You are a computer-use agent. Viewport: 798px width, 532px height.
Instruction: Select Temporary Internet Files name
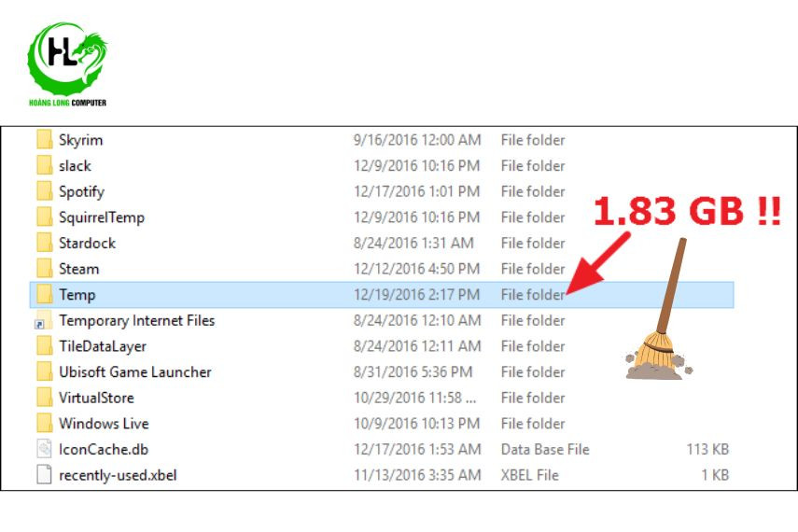click(137, 321)
